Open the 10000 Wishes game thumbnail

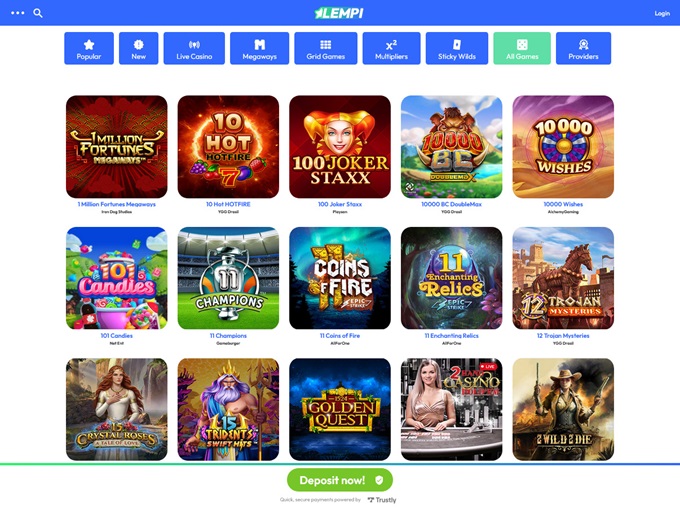[563, 147]
